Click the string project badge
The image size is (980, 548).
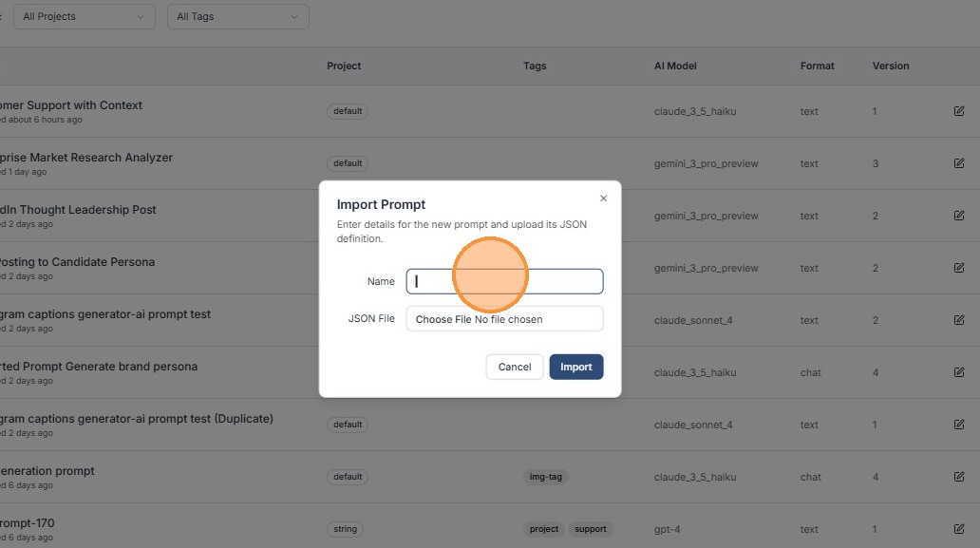[x=345, y=529]
